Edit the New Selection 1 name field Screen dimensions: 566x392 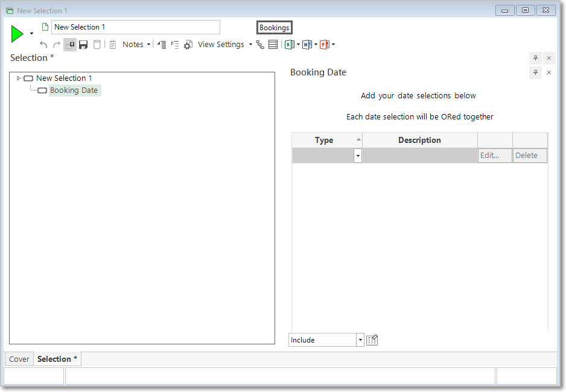135,27
